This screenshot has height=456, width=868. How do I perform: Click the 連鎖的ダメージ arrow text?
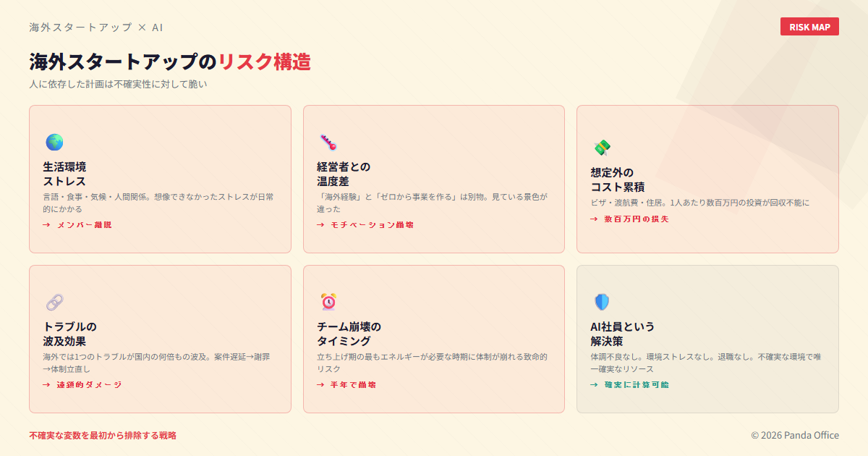pyautogui.click(x=82, y=385)
